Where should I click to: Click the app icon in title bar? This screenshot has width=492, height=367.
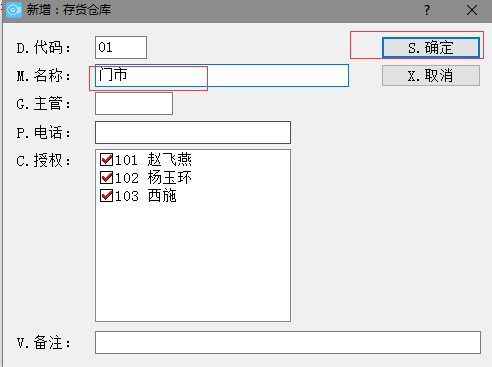coord(14,10)
